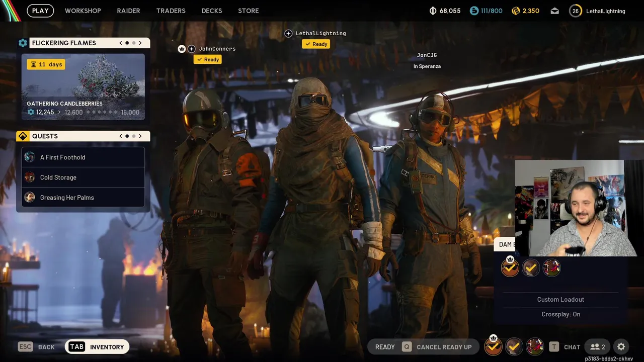Open the settings gear in bottom bar
The image size is (644, 362).
point(621,347)
